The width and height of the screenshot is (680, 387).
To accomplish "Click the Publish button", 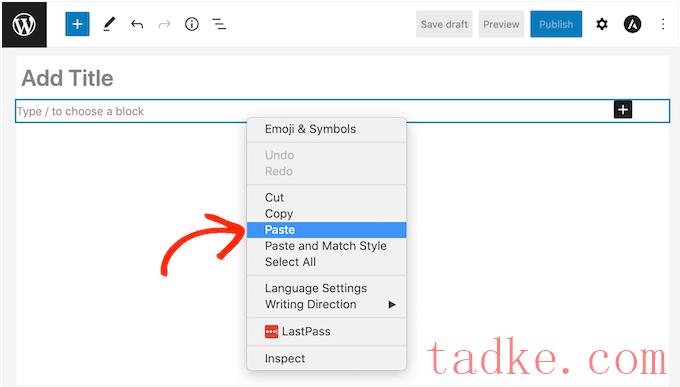I will click(556, 24).
